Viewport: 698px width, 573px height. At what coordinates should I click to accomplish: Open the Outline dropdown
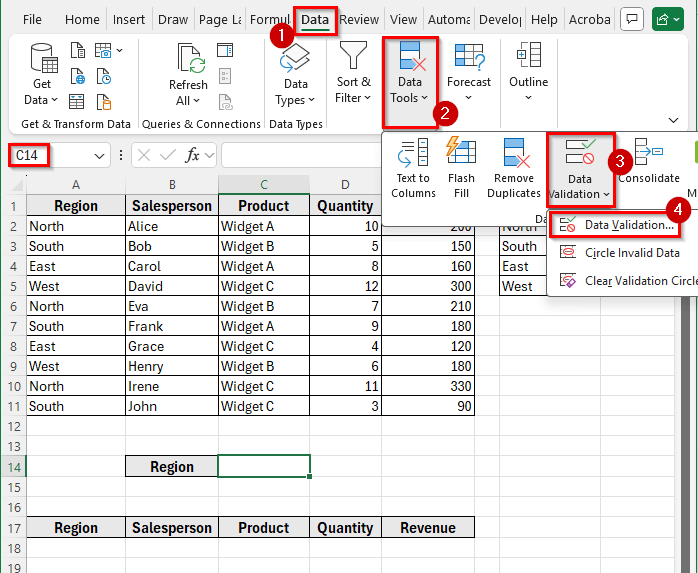(x=528, y=73)
